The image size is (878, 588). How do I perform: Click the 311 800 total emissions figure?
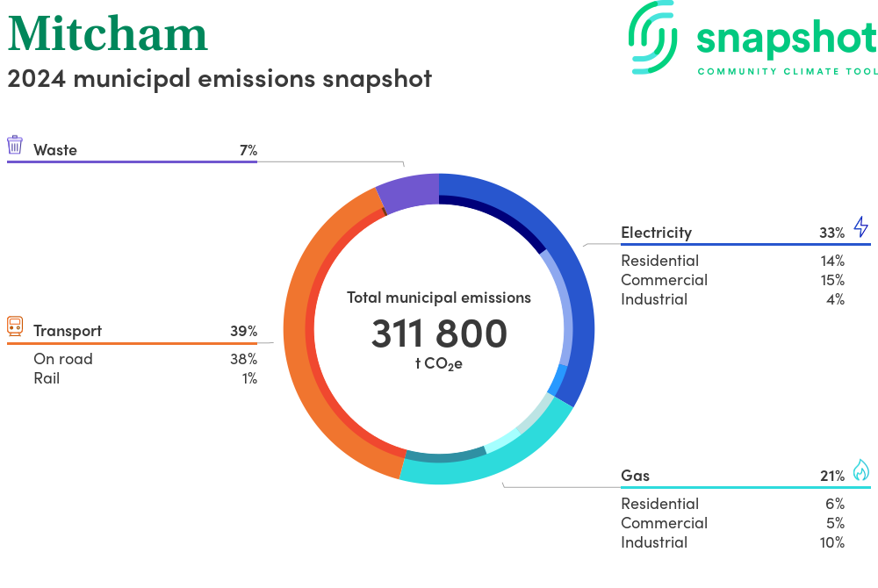(439, 334)
